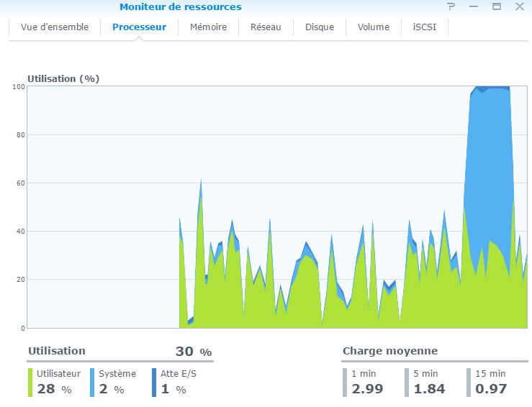
Task: Click the 1 min load average value
Action: pyautogui.click(x=367, y=389)
